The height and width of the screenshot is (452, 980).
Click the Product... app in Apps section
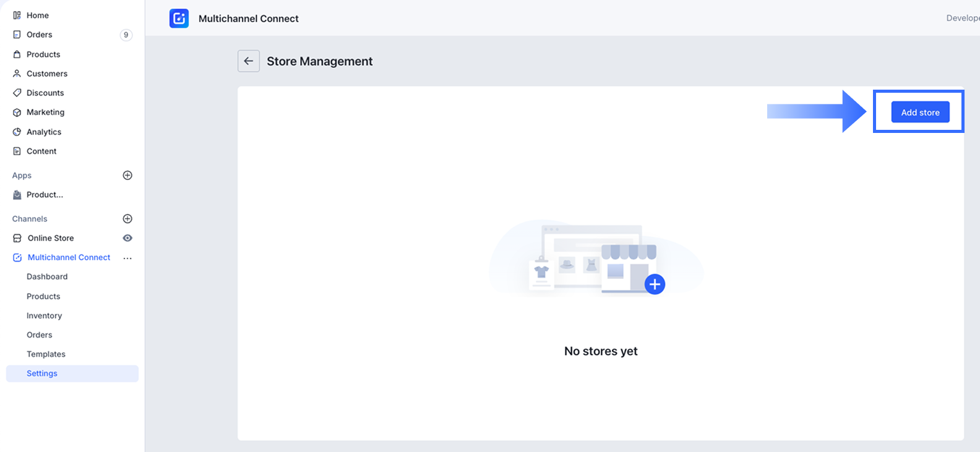45,195
